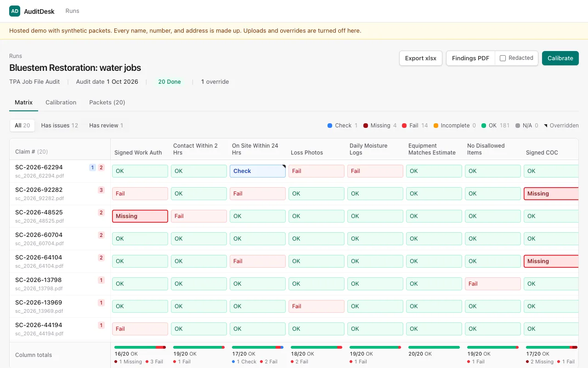Open Fail Loss Photos cell for SC-2026-13969

pos(317,306)
